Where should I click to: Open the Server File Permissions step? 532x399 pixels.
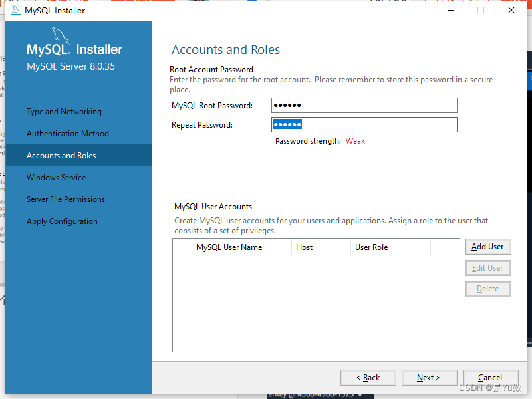(x=66, y=199)
